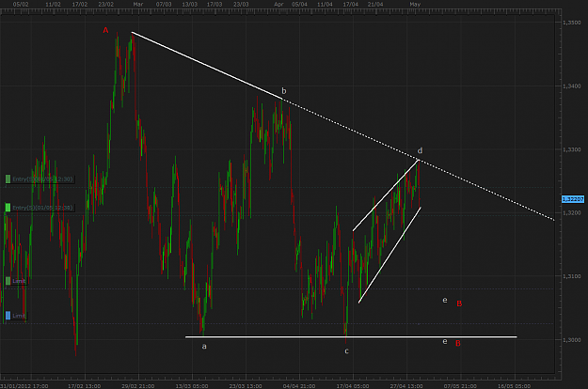
Task: Select the solid trendline from A to b
Action: (207, 66)
